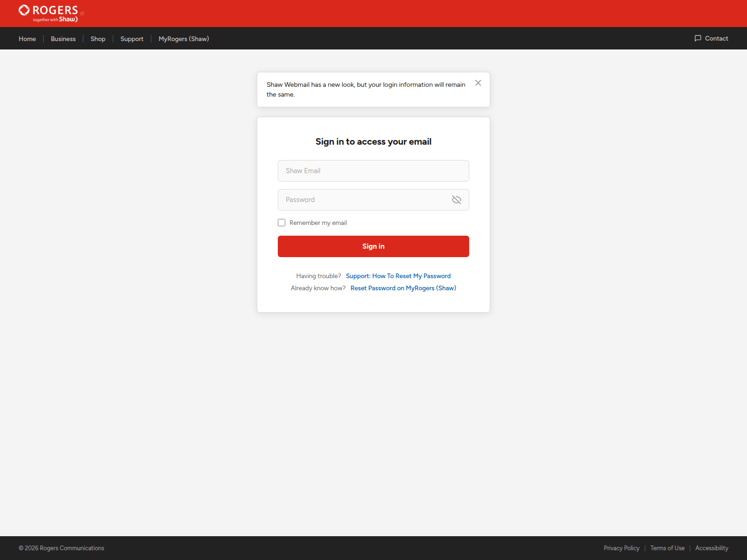Open the Home menu item
The height and width of the screenshot is (560, 747).
[27, 39]
